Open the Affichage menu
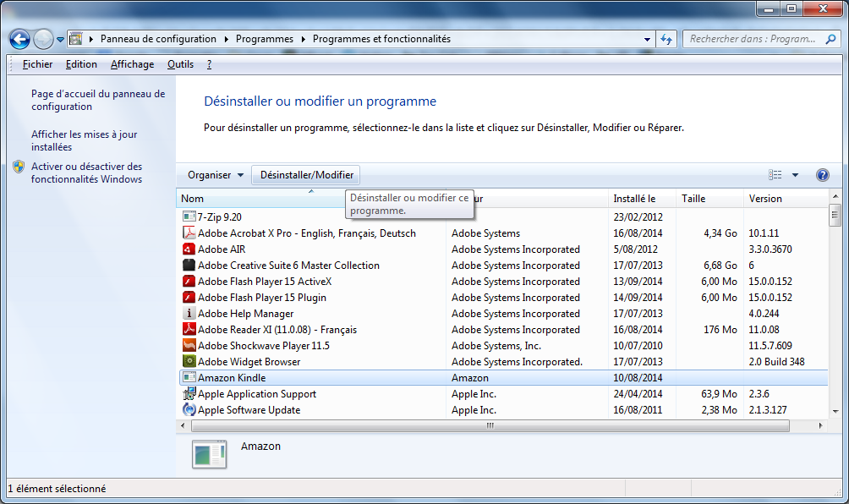Image resolution: width=849 pixels, height=504 pixels. (132, 64)
